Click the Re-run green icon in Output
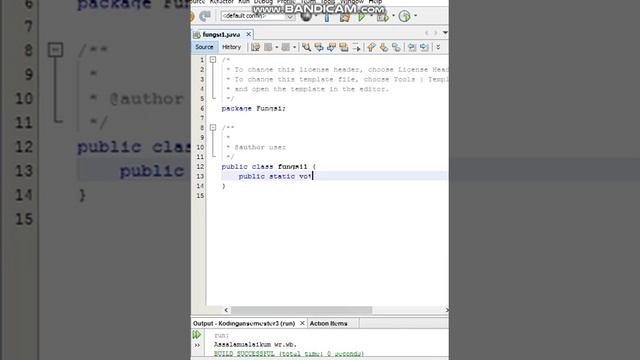The width and height of the screenshot is (640, 360). point(197,335)
